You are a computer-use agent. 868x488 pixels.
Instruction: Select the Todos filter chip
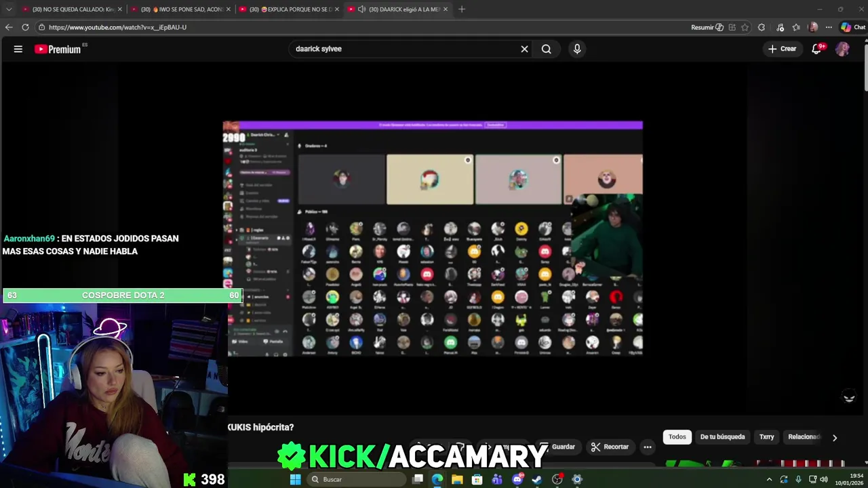click(677, 437)
